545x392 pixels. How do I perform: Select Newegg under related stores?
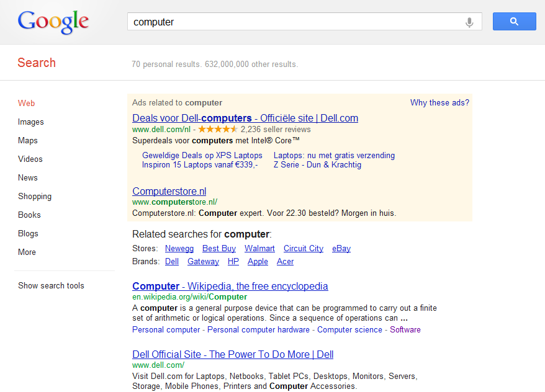[179, 249]
